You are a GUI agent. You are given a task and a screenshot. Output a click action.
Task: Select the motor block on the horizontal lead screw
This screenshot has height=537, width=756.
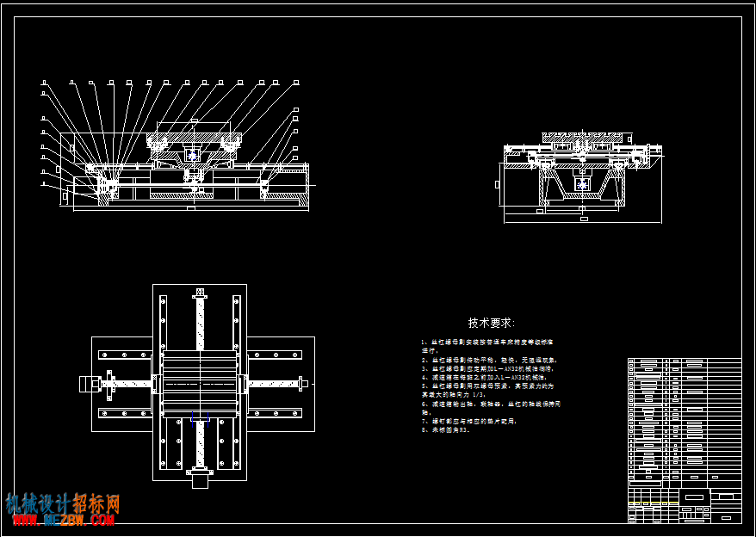point(90,384)
